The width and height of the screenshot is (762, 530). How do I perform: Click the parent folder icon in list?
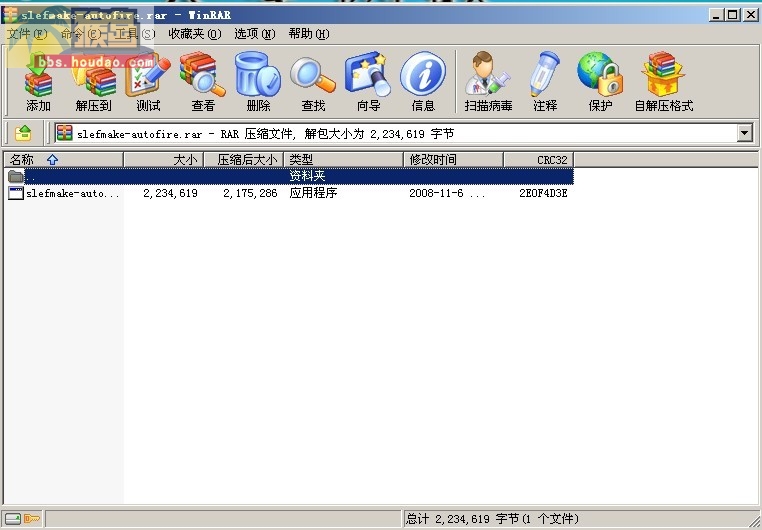tap(16, 176)
